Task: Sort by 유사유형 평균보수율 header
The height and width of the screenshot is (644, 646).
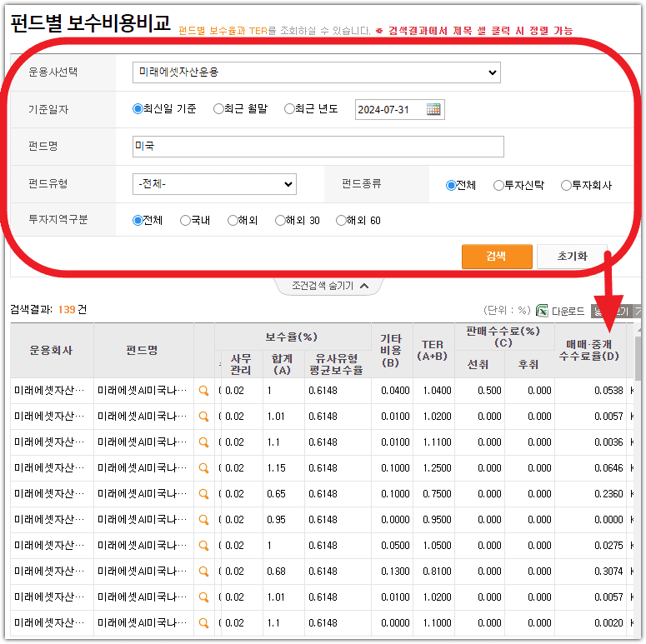Action: click(x=337, y=364)
